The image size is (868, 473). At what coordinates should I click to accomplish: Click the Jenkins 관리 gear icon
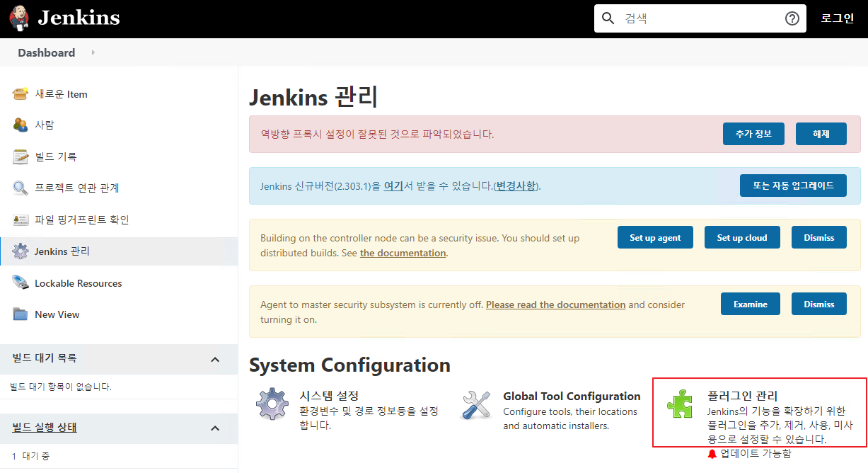point(21,251)
